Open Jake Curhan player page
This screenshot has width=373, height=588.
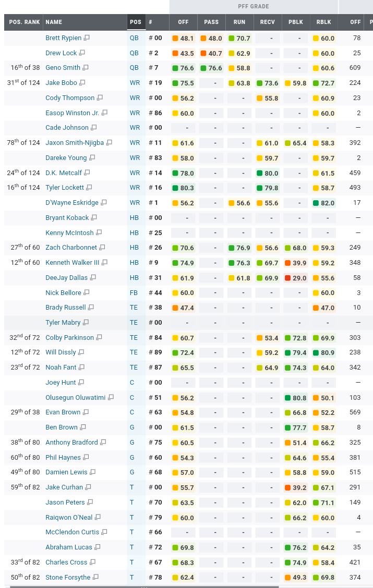[64, 487]
